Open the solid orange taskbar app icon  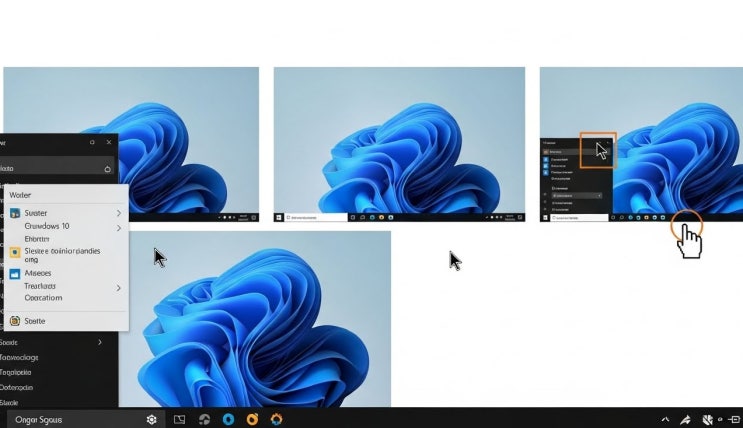252,419
